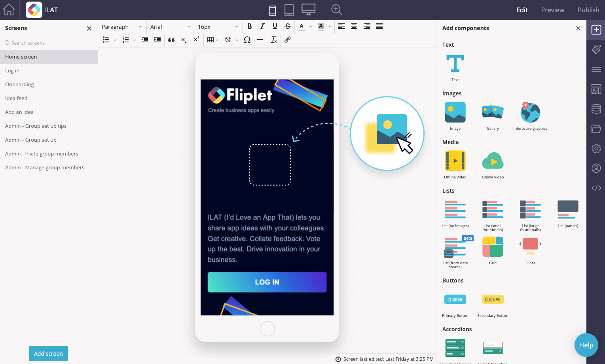Click the Home icon in top bar
This screenshot has width=605, height=364.
[x=9, y=9]
